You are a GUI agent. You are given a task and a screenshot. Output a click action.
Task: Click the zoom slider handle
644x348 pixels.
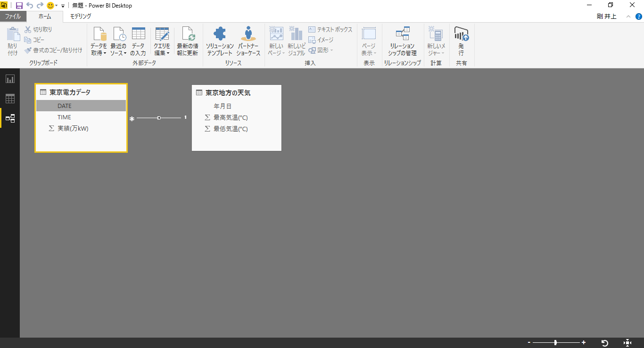point(556,342)
